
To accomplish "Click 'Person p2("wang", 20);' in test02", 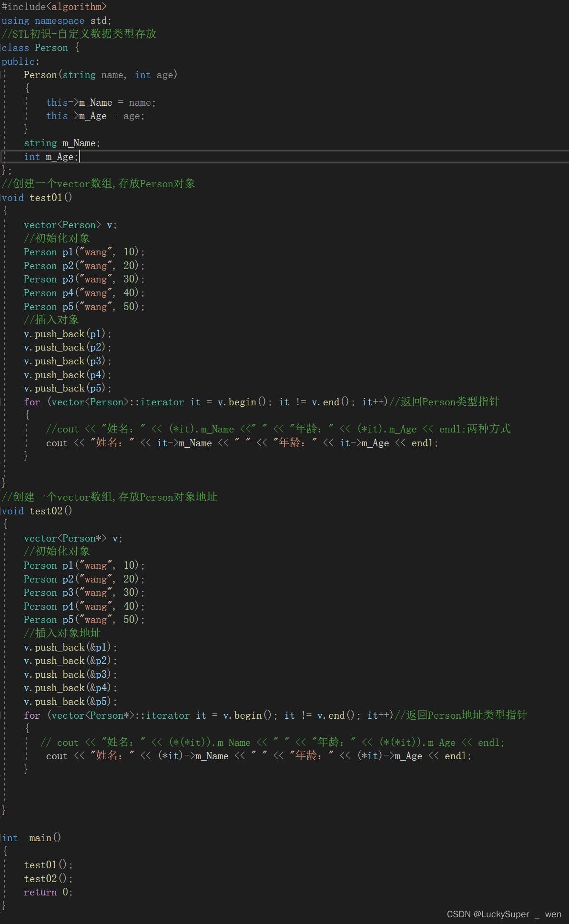I will [x=84, y=579].
